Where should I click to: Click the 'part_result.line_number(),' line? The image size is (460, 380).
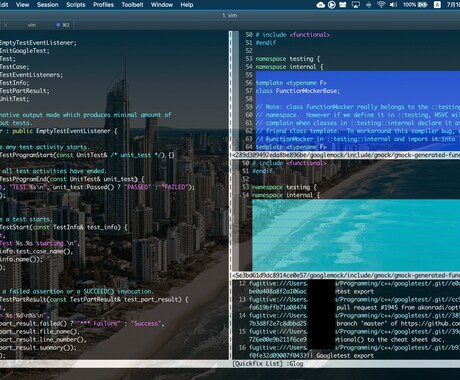43,340
